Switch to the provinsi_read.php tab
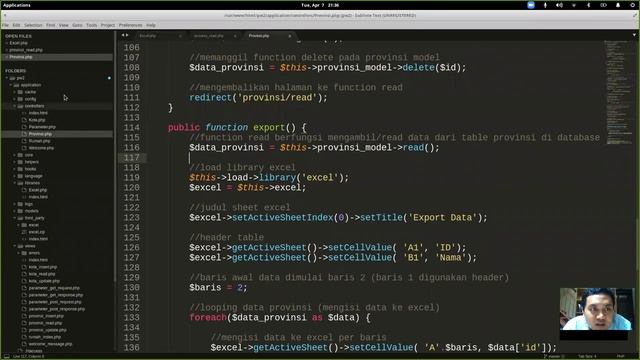This screenshot has height=360, width=640. (209, 36)
